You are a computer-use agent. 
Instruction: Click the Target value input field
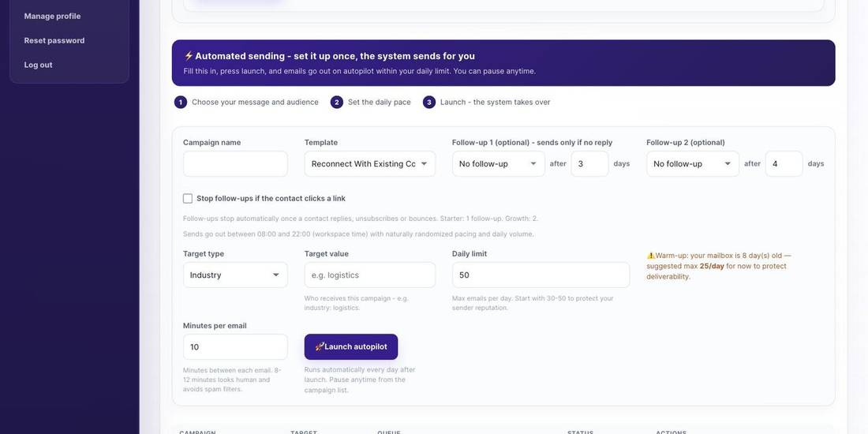370,275
